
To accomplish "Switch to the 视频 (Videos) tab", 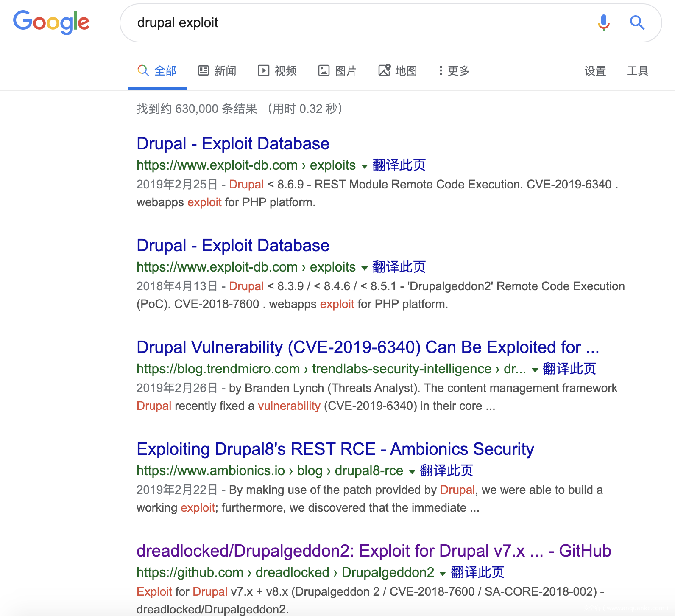I will click(x=277, y=71).
